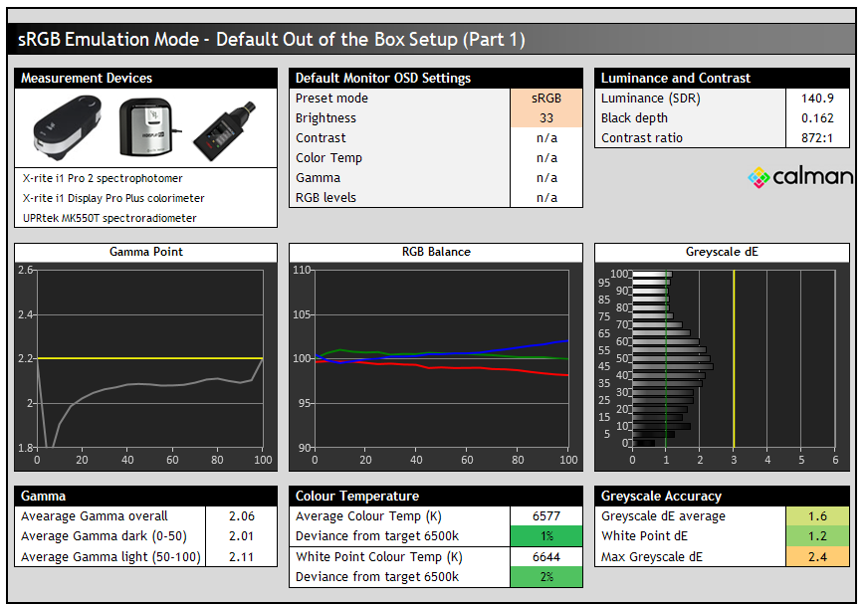Select the Brightness value 33 cell

[545, 118]
